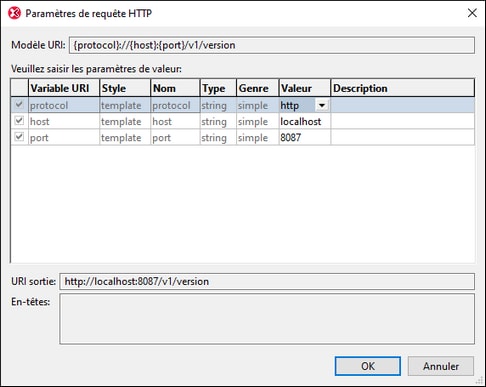Close the Paramètres de requête HTTP dialog
Screen dimensions: 486x387
[472, 13]
